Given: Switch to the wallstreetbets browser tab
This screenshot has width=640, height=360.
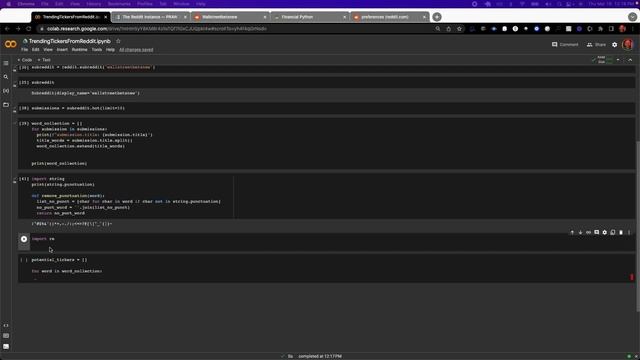Looking at the screenshot, I should [229, 17].
